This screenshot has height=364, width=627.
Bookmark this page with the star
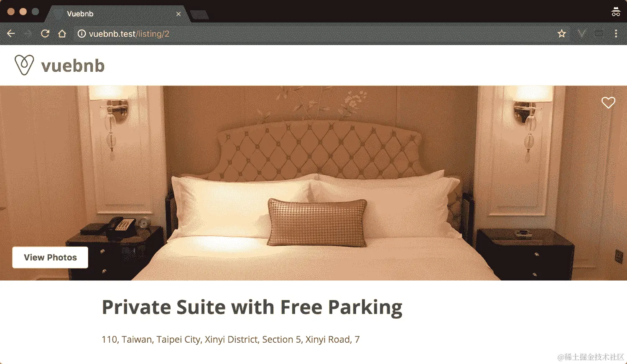click(x=562, y=34)
